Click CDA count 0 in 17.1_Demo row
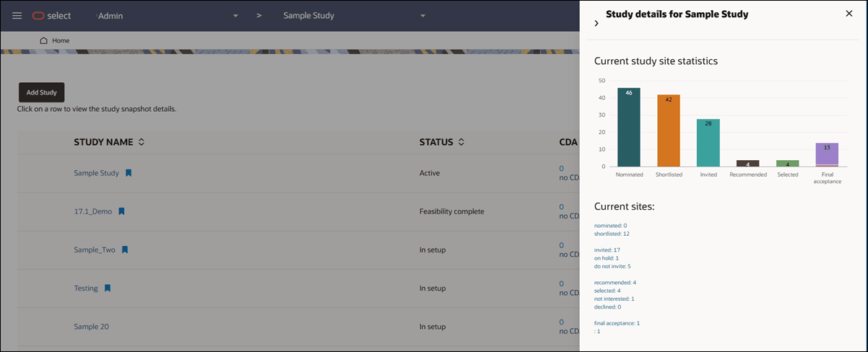868x352 pixels. 562,207
